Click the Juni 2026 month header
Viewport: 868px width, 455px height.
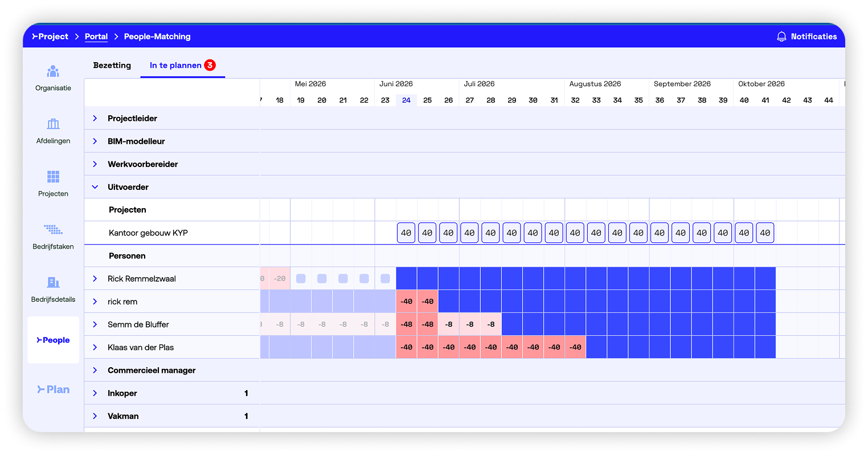396,84
